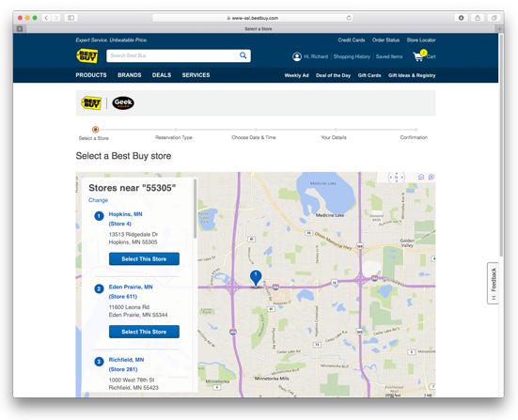Image resolution: width=518 pixels, height=420 pixels.
Task: Zoom out the map
Action: (421, 178)
